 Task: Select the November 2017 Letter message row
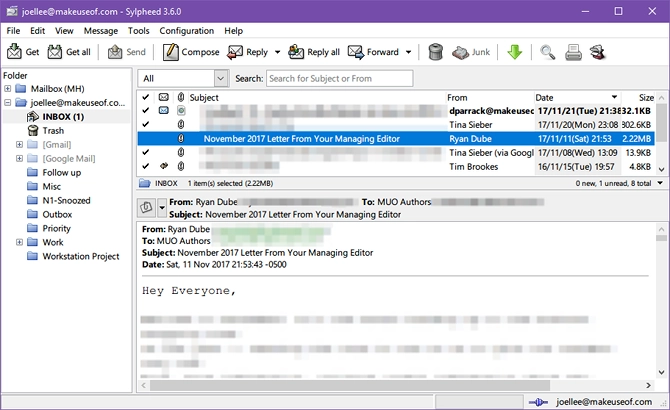(x=396, y=138)
